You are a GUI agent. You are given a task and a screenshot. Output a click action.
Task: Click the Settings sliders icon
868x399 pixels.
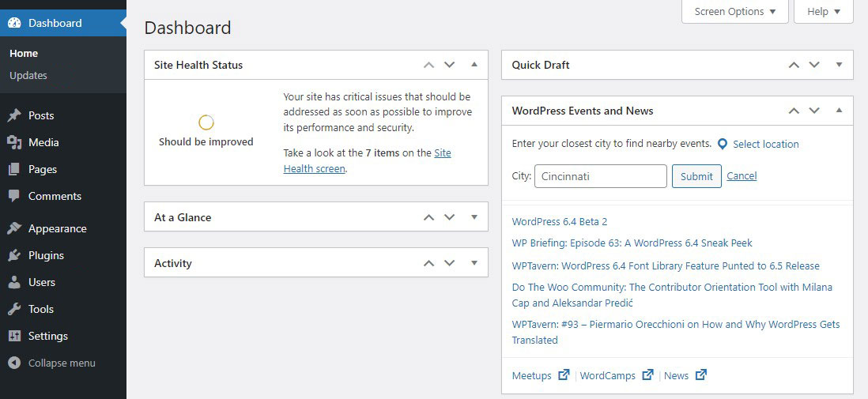coord(14,336)
